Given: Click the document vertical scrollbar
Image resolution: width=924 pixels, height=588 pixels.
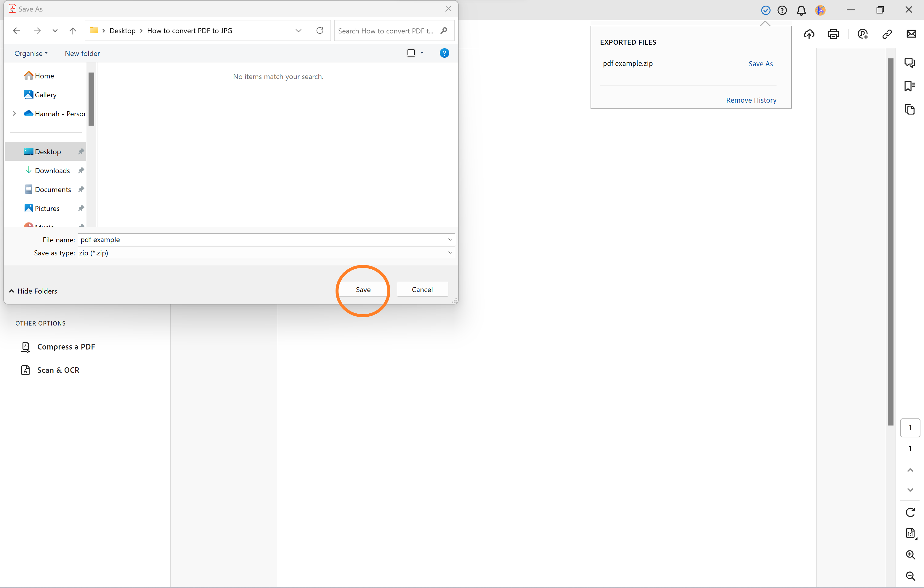Looking at the screenshot, I should click(890, 241).
